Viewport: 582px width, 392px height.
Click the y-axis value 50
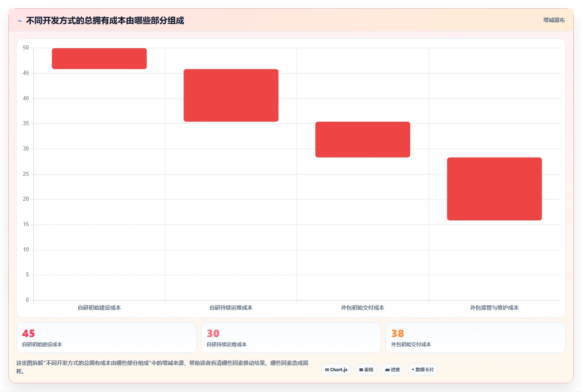[26, 48]
